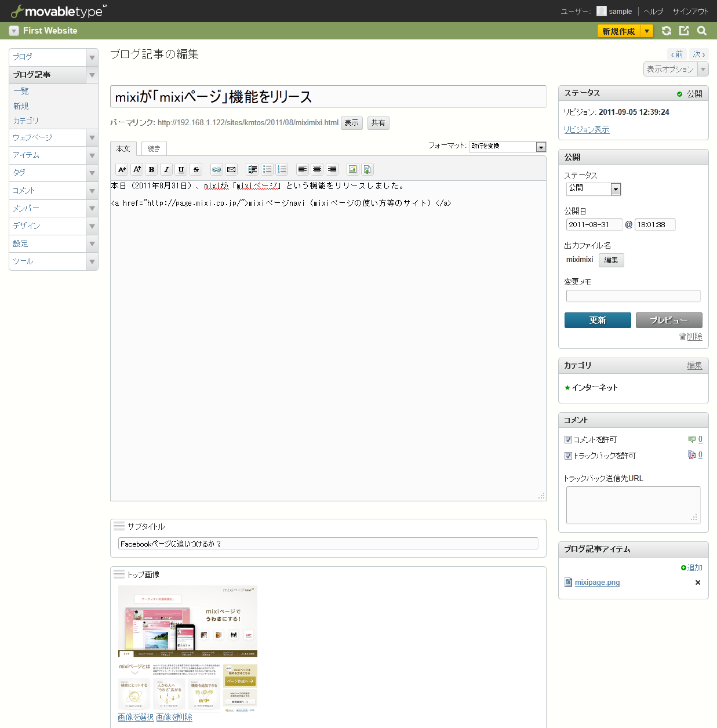Open the view site icon
Image resolution: width=717 pixels, height=728 pixels.
(x=684, y=31)
